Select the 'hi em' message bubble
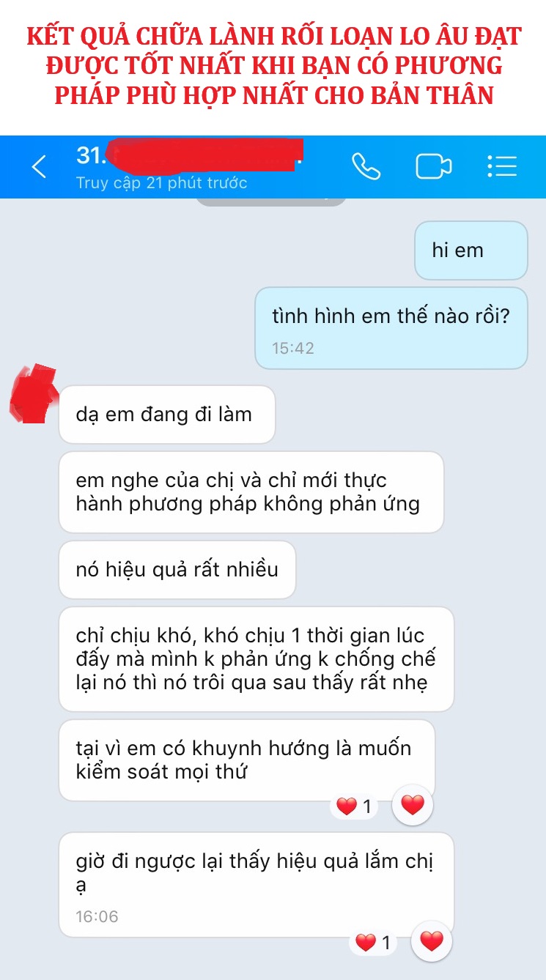This screenshot has height=980, width=546. click(x=471, y=250)
